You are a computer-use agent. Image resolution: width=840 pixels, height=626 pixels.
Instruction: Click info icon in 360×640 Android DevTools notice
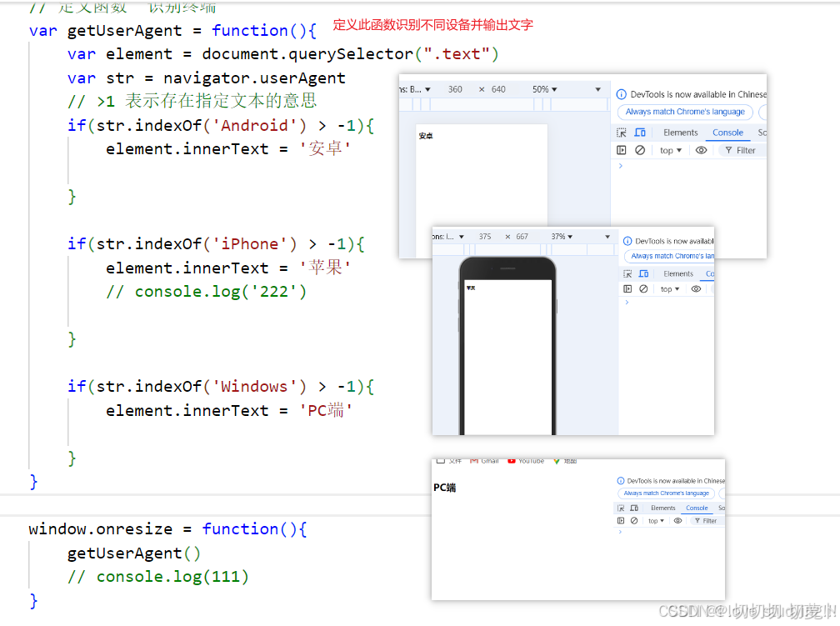pos(622,94)
